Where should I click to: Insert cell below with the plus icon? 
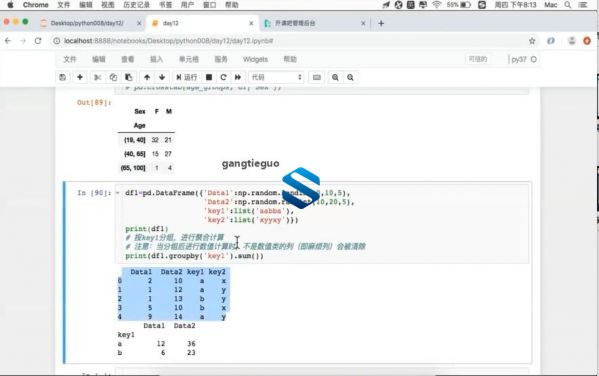pyautogui.click(x=80, y=77)
